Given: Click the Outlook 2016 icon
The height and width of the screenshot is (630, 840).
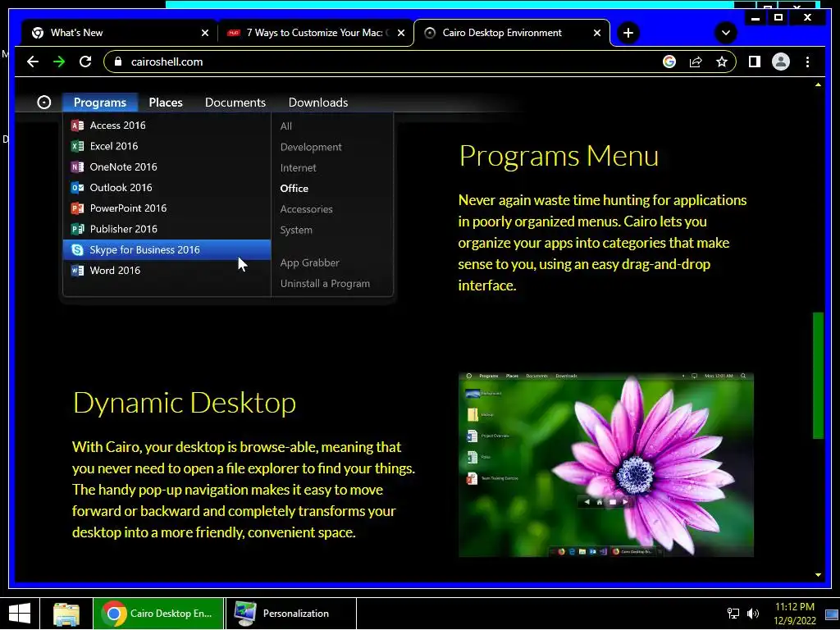Looking at the screenshot, I should point(77,188).
